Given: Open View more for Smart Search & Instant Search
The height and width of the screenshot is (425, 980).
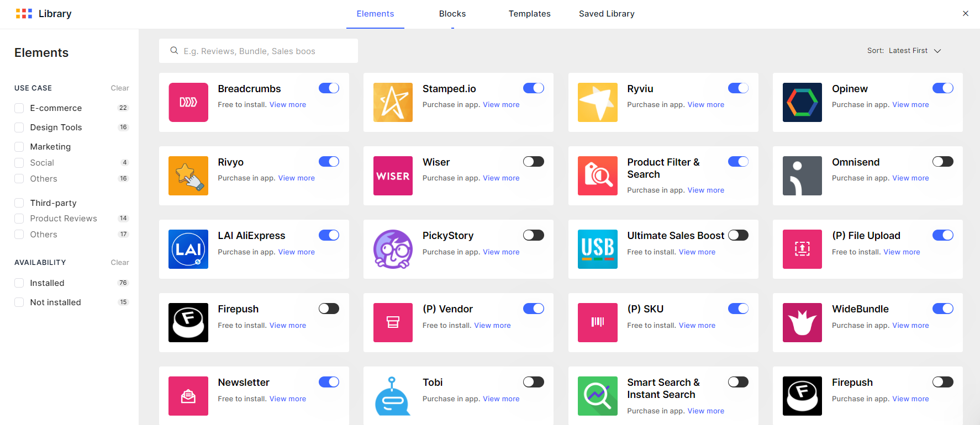Looking at the screenshot, I should [x=706, y=411].
